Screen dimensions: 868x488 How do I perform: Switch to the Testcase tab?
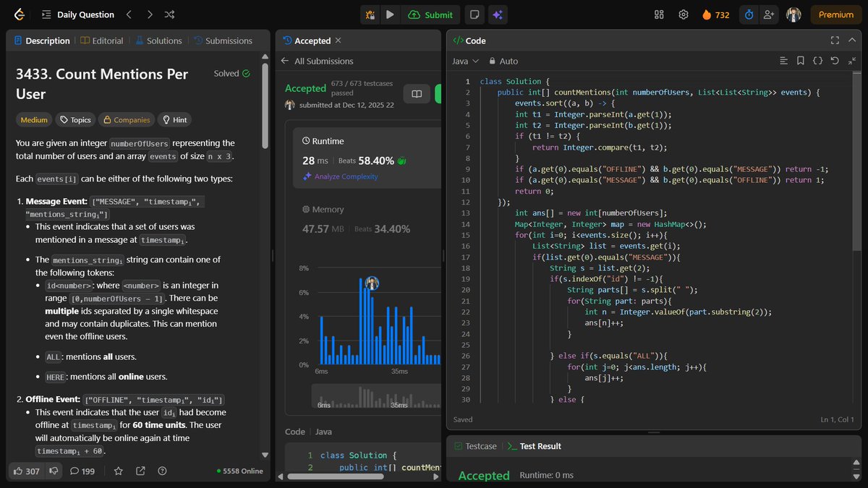click(x=475, y=446)
